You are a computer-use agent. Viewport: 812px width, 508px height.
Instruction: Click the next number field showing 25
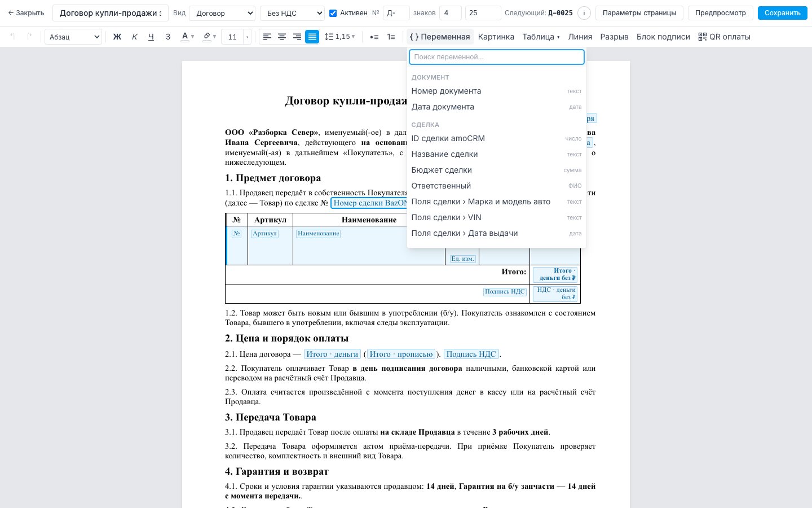tap(483, 13)
